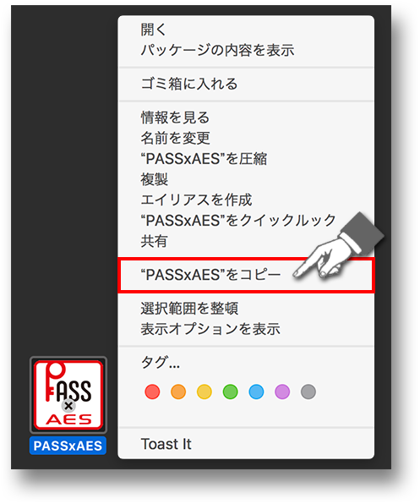Select the PASSxAES file name label
This screenshot has width=420, height=504.
click(x=68, y=446)
